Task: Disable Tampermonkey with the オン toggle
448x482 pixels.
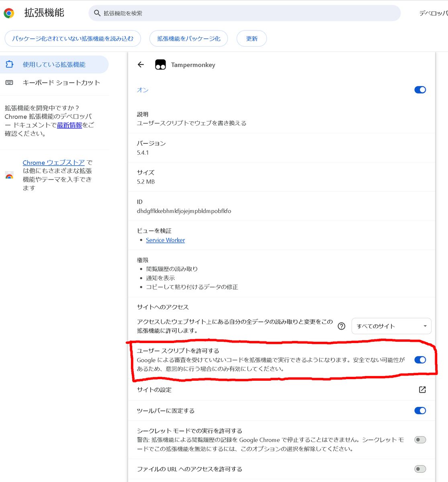Action: [420, 90]
